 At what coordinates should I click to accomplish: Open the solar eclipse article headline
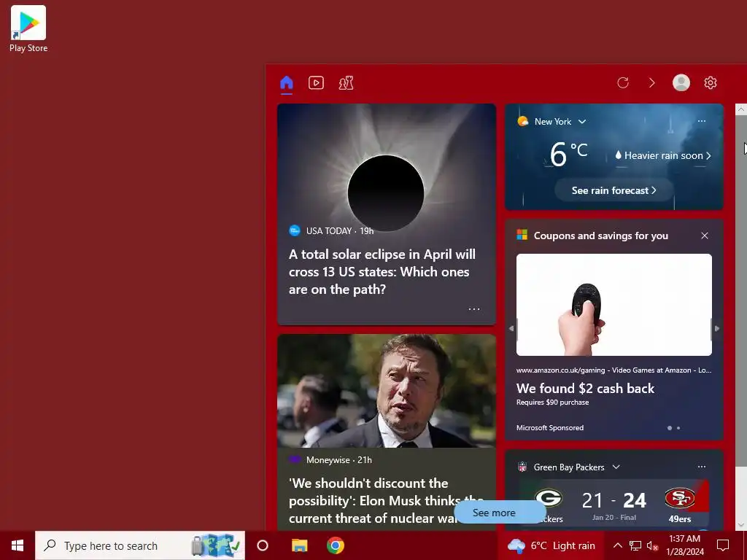point(382,272)
